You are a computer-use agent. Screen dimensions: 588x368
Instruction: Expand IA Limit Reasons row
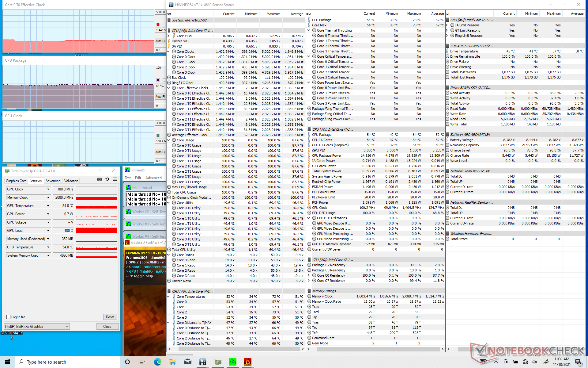point(447,25)
